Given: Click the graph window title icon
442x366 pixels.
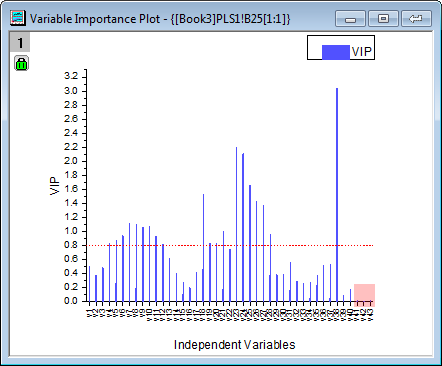Looking at the screenshot, I should [x=18, y=18].
